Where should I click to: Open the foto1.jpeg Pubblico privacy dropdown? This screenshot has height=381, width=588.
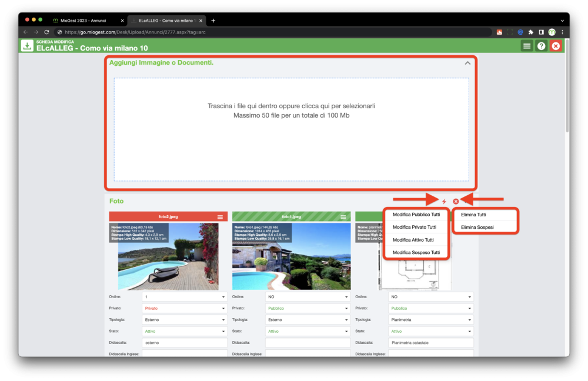tap(308, 308)
